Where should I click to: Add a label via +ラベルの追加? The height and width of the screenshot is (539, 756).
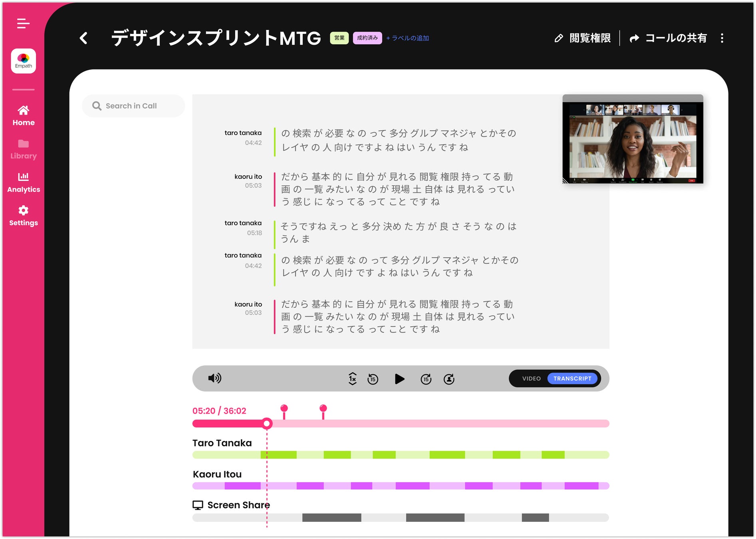tap(407, 38)
